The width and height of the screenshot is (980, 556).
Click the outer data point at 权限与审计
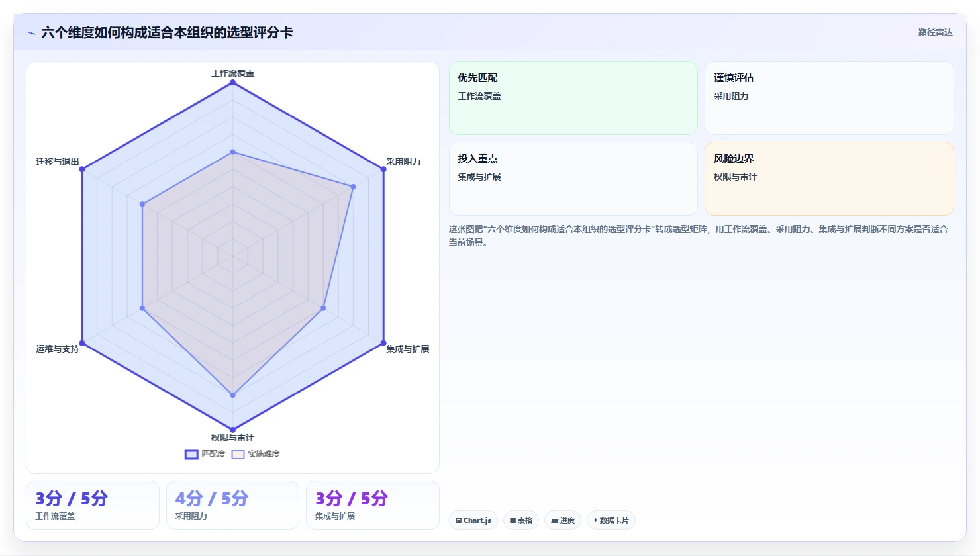click(232, 430)
